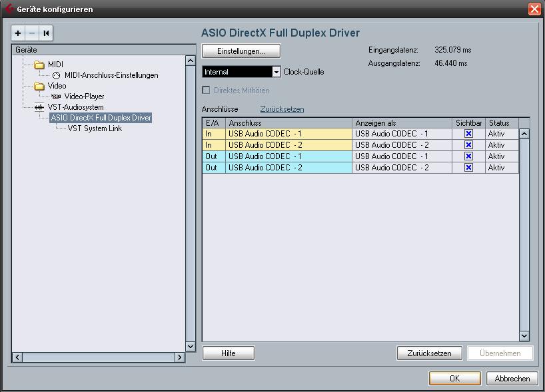Uncheck Sichtbar for first In USB Audio CODEC - 1
This screenshot has width=545, height=392.
(x=468, y=134)
